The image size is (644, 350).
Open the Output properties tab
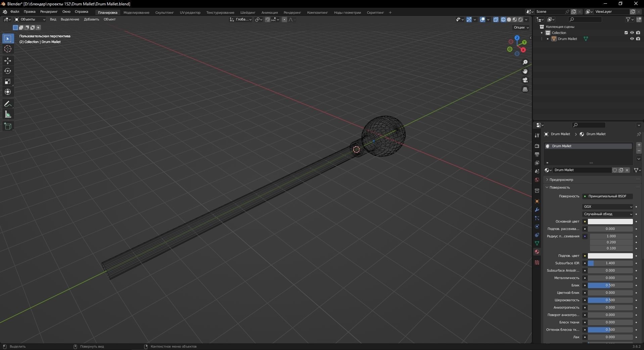537,155
